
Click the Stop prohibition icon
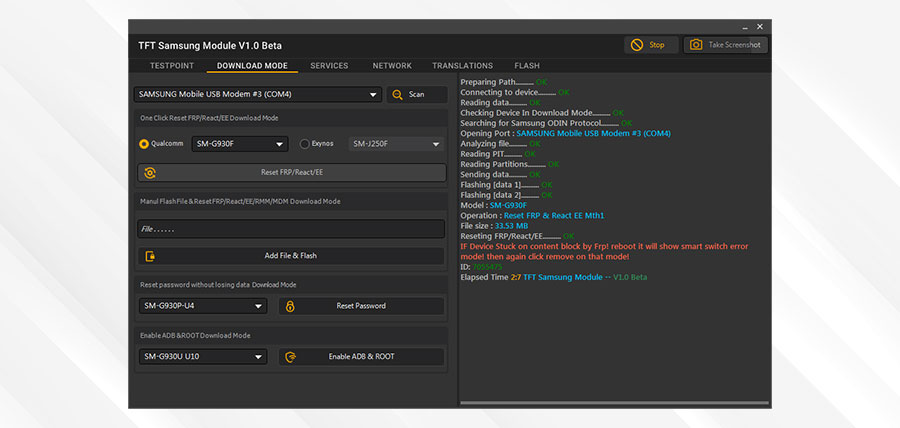click(636, 45)
